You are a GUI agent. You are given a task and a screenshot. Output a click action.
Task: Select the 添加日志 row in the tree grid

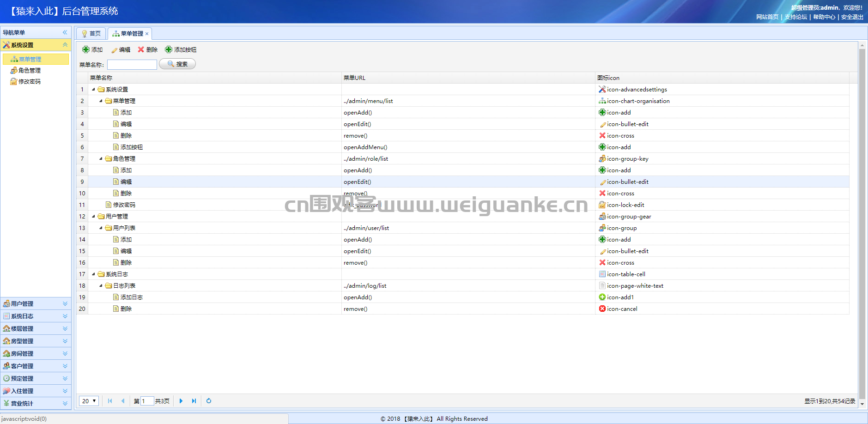(463, 297)
